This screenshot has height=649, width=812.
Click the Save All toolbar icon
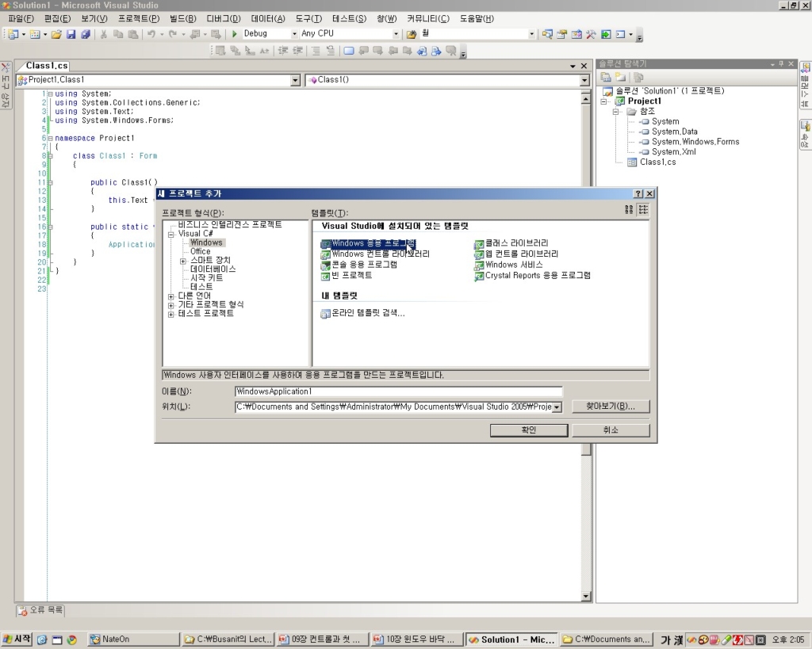[x=86, y=34]
